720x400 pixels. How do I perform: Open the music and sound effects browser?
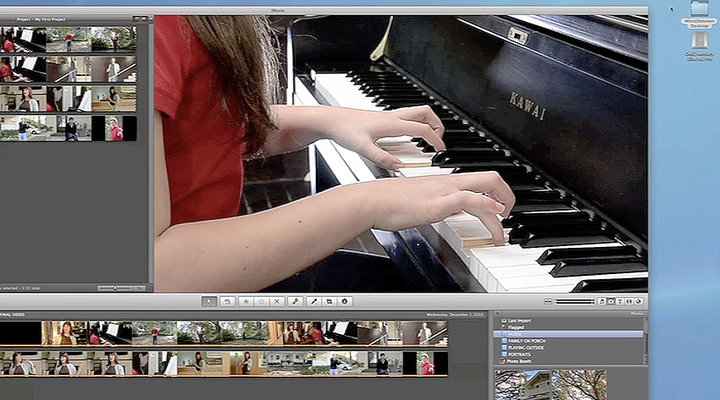pyautogui.click(x=602, y=301)
